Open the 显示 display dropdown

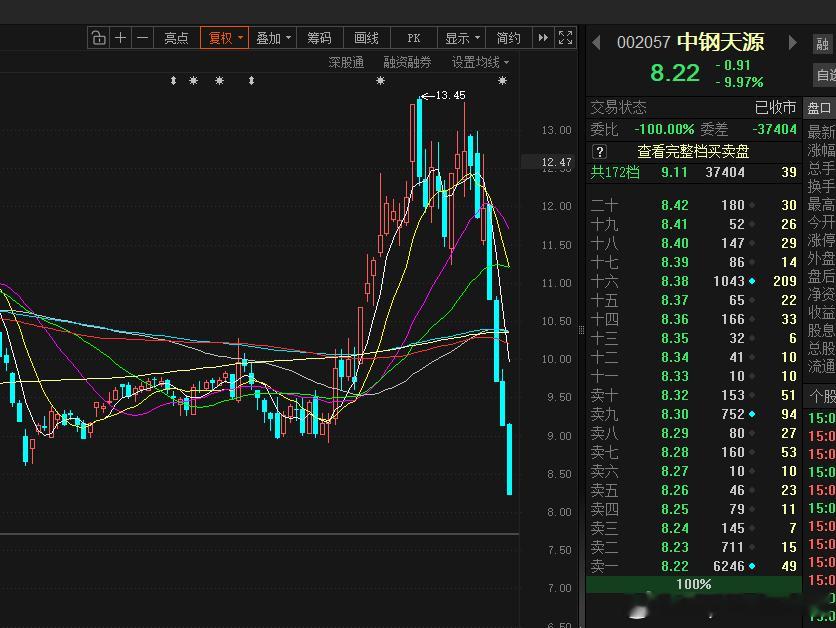pyautogui.click(x=462, y=38)
